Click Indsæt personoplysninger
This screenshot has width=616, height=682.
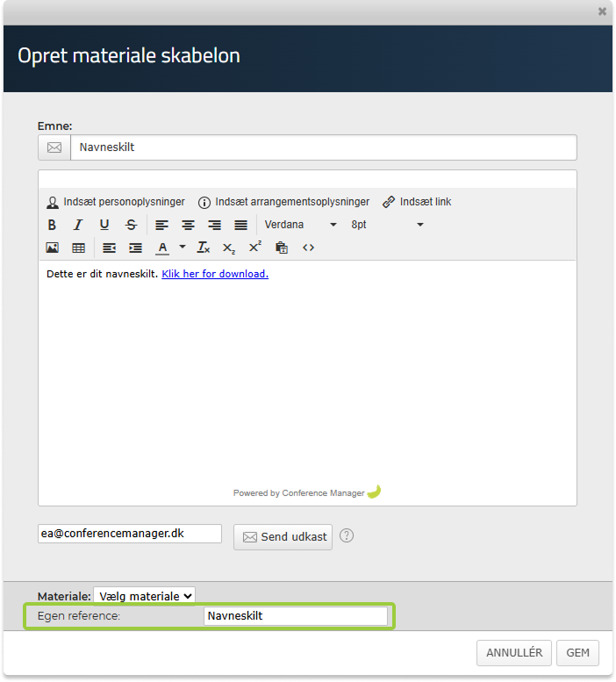(x=116, y=202)
